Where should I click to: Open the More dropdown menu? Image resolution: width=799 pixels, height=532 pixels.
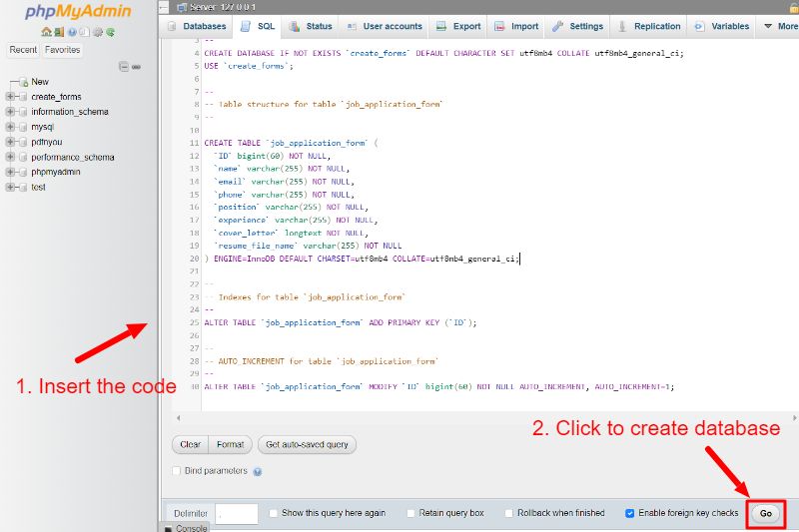[x=780, y=27]
